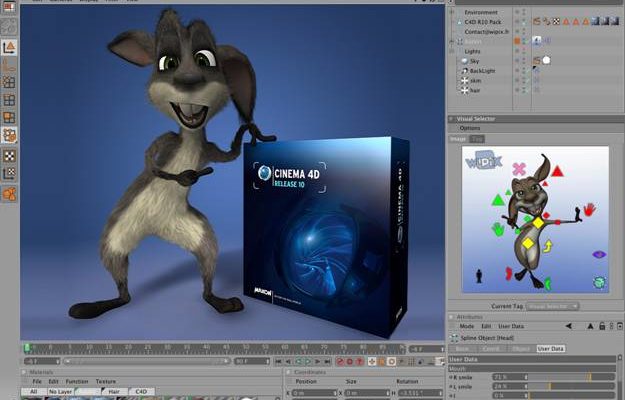The image size is (625, 400).
Task: Open the Visual Selector Options menu
Action: tap(470, 128)
